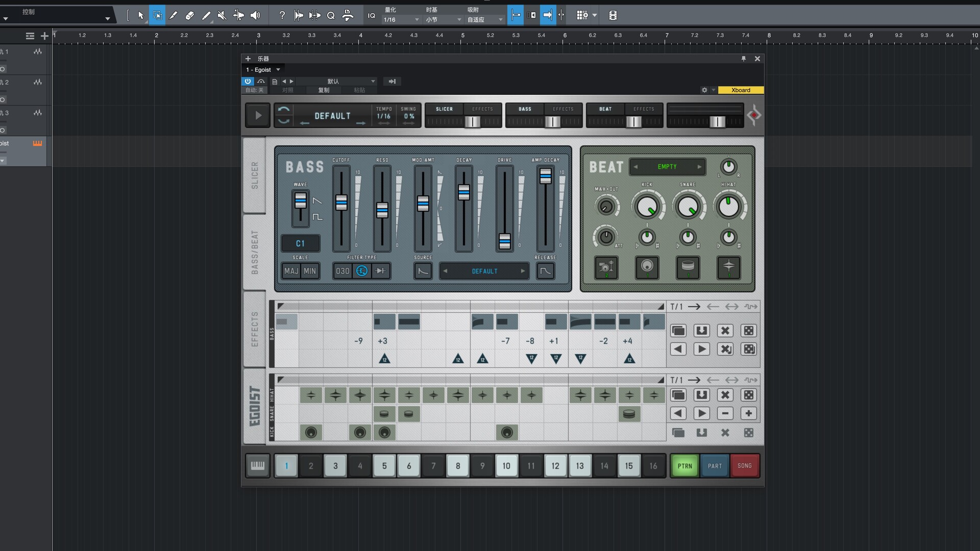Click the Egoist red diamond logo icon

click(x=754, y=115)
